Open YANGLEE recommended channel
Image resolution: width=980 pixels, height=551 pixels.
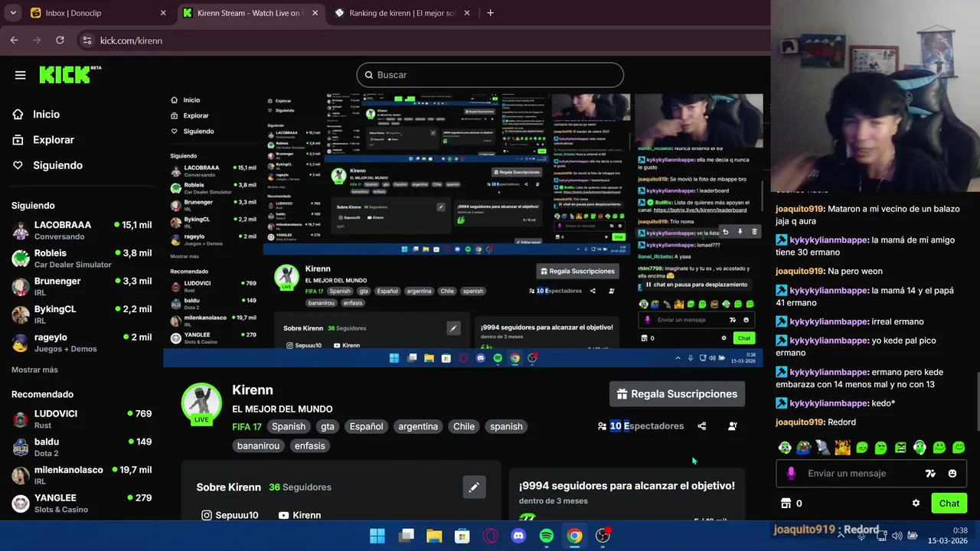(x=81, y=503)
